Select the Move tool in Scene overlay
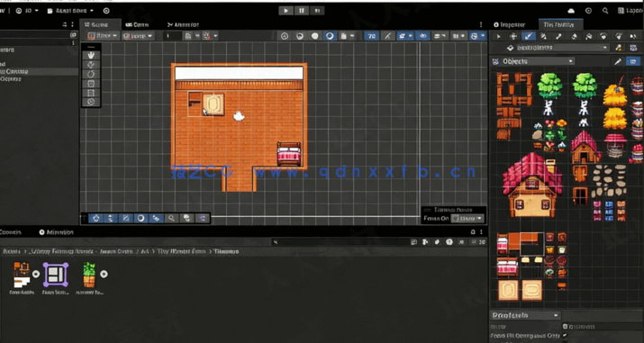 pos(91,65)
